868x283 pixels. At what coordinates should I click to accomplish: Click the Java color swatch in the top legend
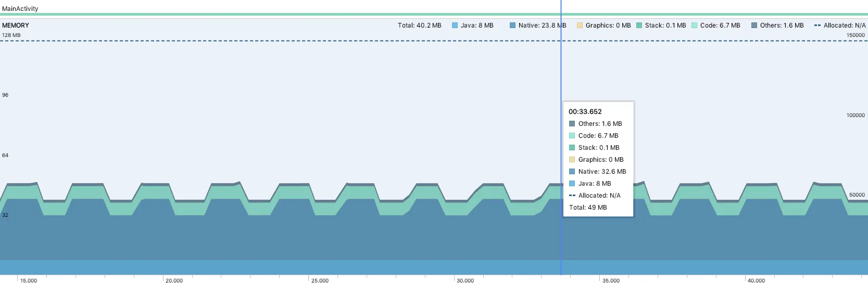455,25
